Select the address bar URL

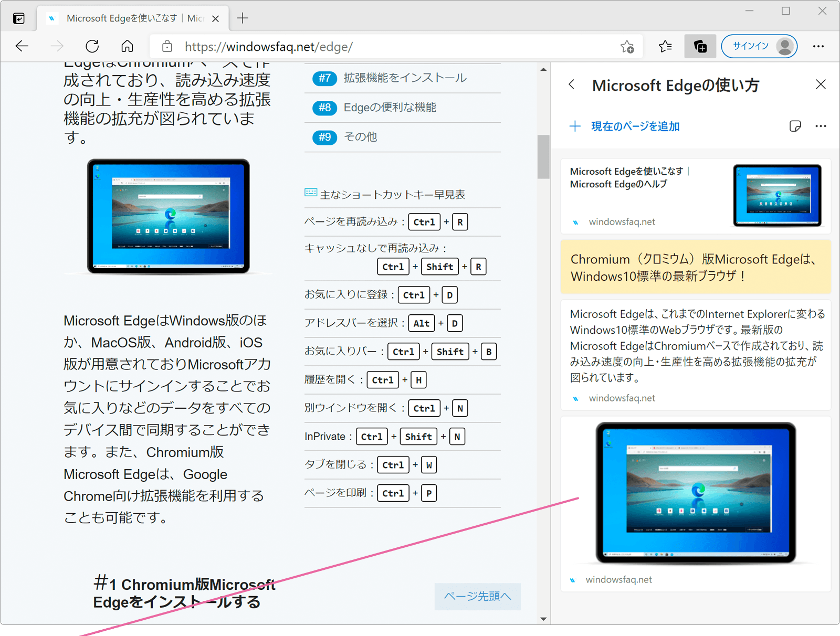[269, 47]
